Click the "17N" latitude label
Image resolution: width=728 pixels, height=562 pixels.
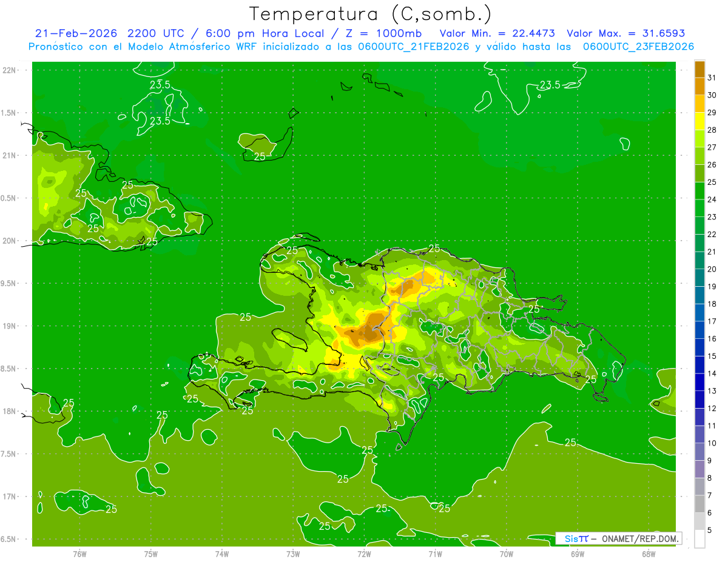coord(10,497)
